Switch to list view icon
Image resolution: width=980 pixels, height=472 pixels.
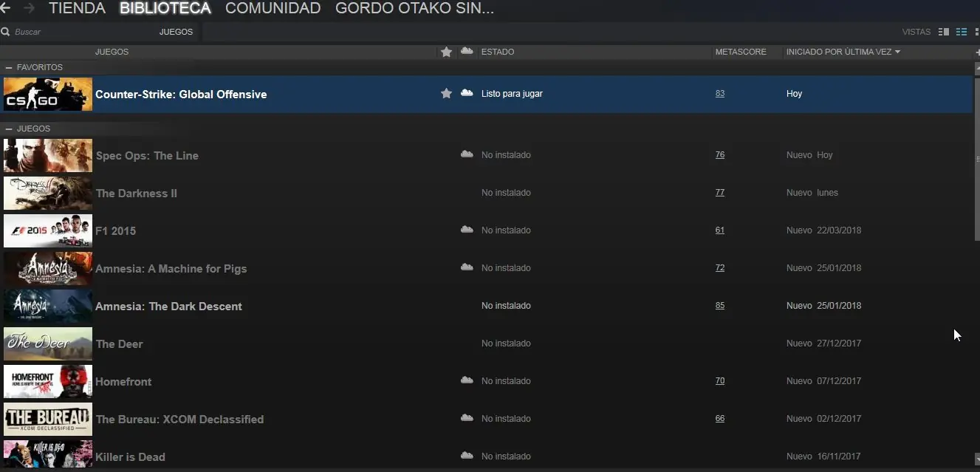tap(962, 32)
